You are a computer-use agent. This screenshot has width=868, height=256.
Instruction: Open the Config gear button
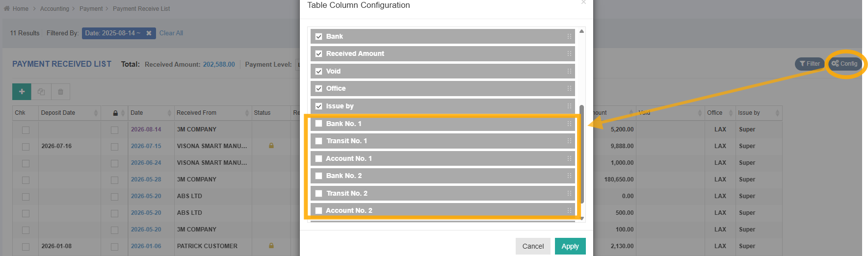[x=844, y=64]
